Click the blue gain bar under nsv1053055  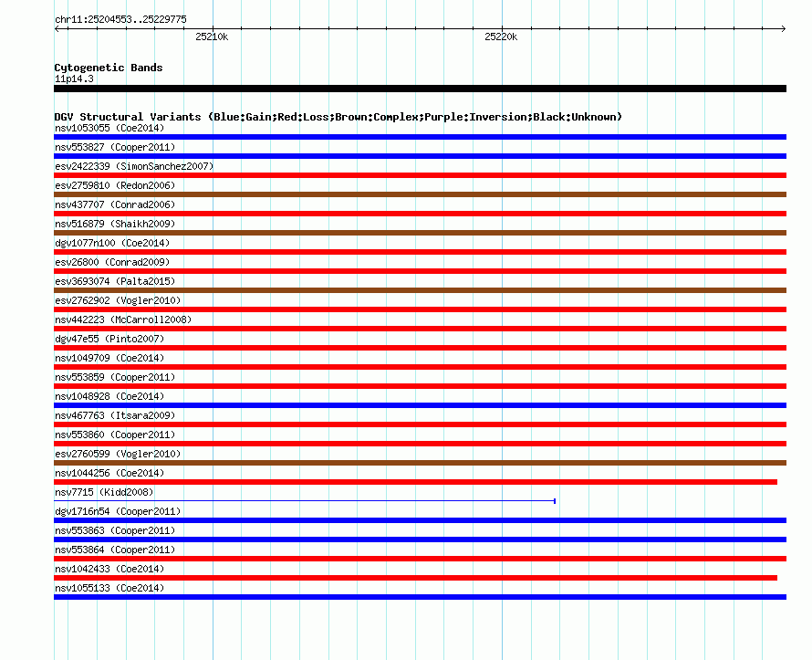click(420, 137)
